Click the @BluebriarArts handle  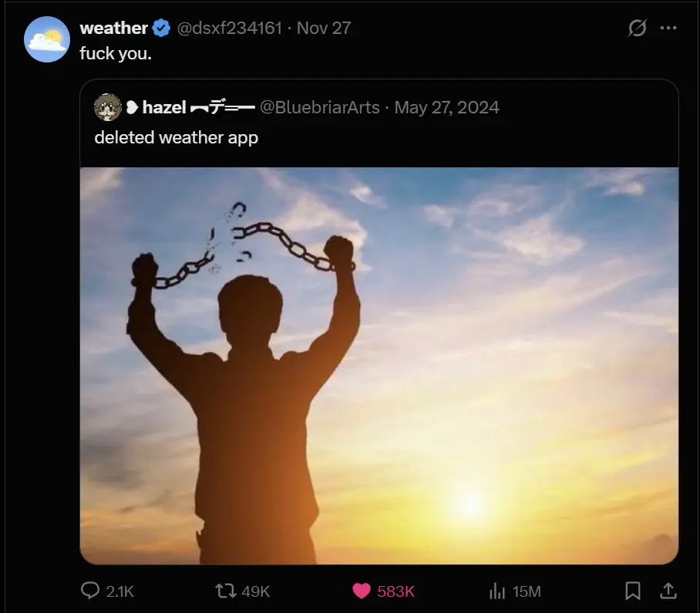[x=319, y=108]
